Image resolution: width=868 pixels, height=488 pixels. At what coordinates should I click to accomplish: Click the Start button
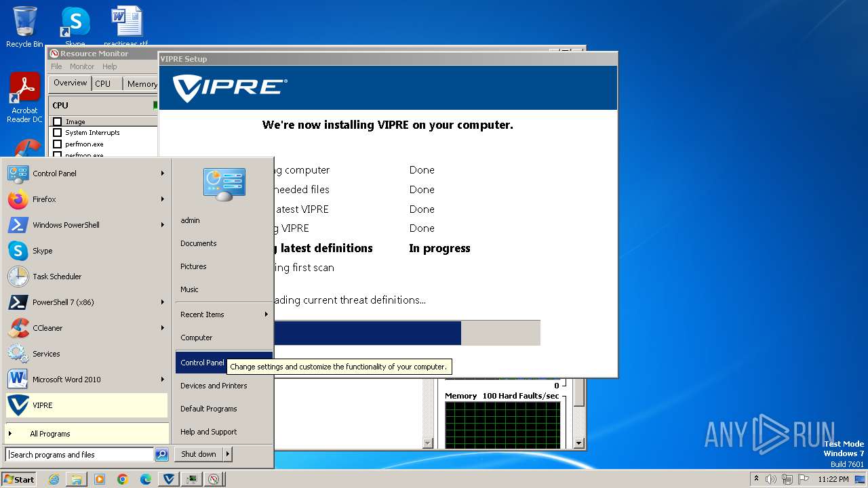tap(19, 479)
